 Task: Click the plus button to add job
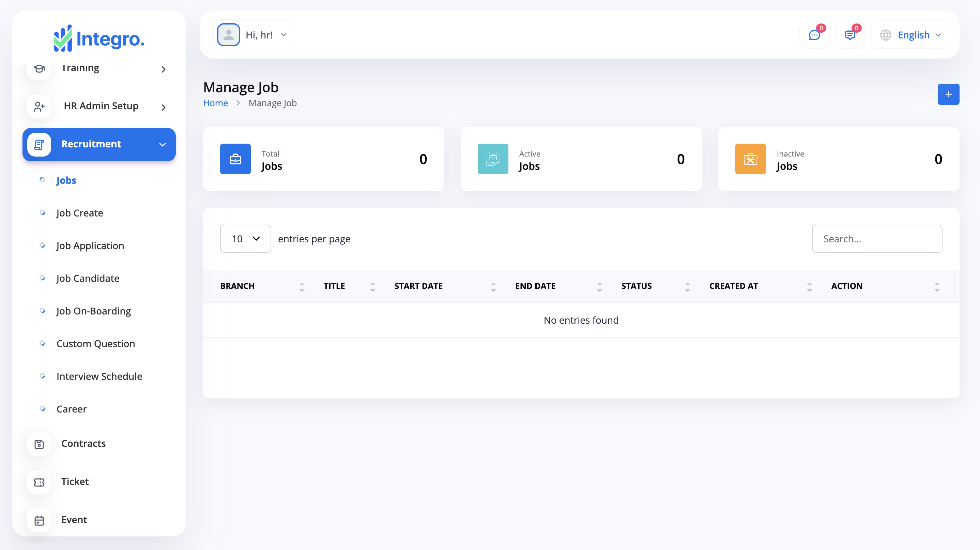pyautogui.click(x=948, y=94)
